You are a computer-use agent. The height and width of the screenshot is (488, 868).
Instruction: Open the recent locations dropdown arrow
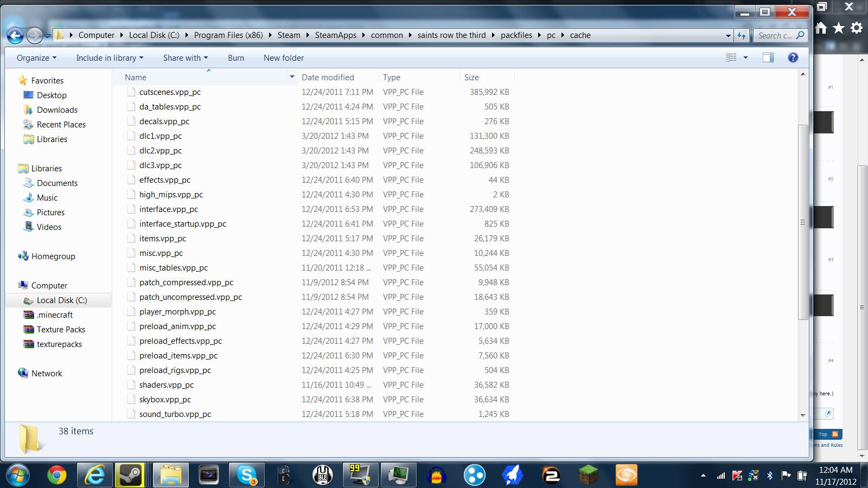[48, 36]
